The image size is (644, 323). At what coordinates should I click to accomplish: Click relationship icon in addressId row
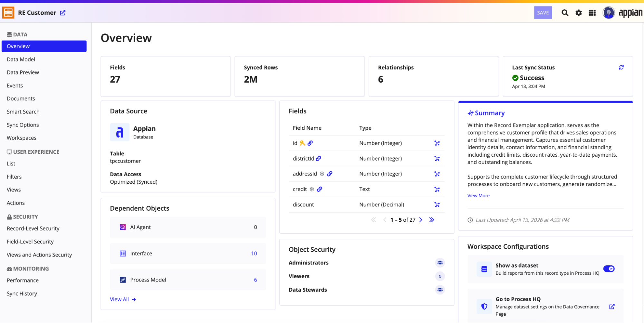(x=437, y=174)
